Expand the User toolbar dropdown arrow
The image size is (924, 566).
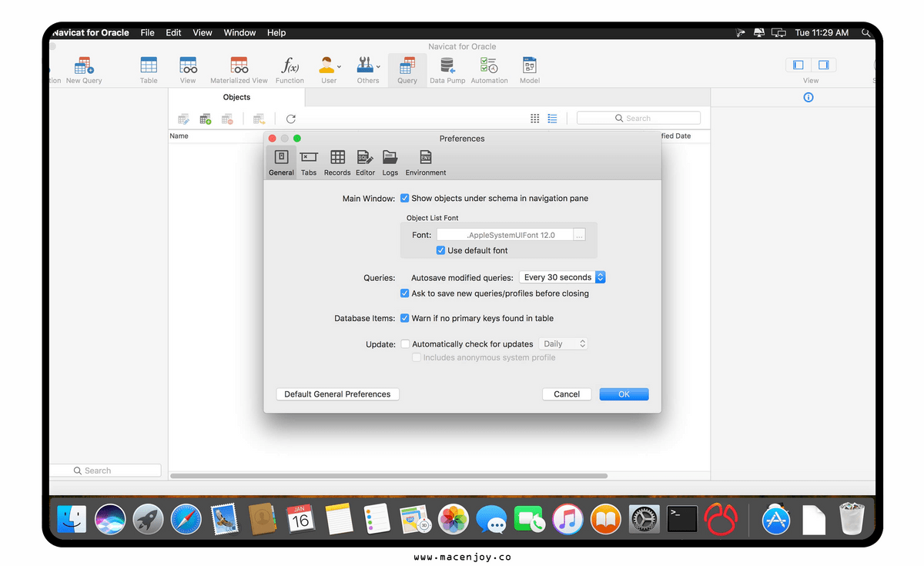(340, 66)
